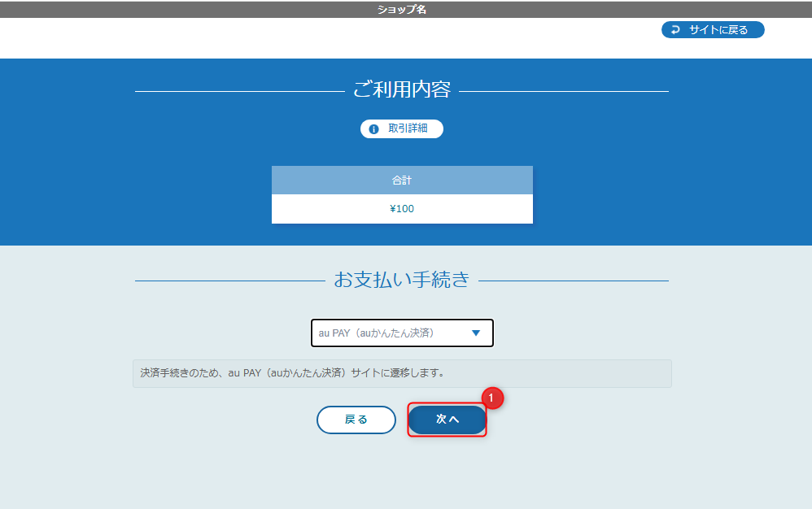Open the 取引詳細 transaction details

coord(402,128)
